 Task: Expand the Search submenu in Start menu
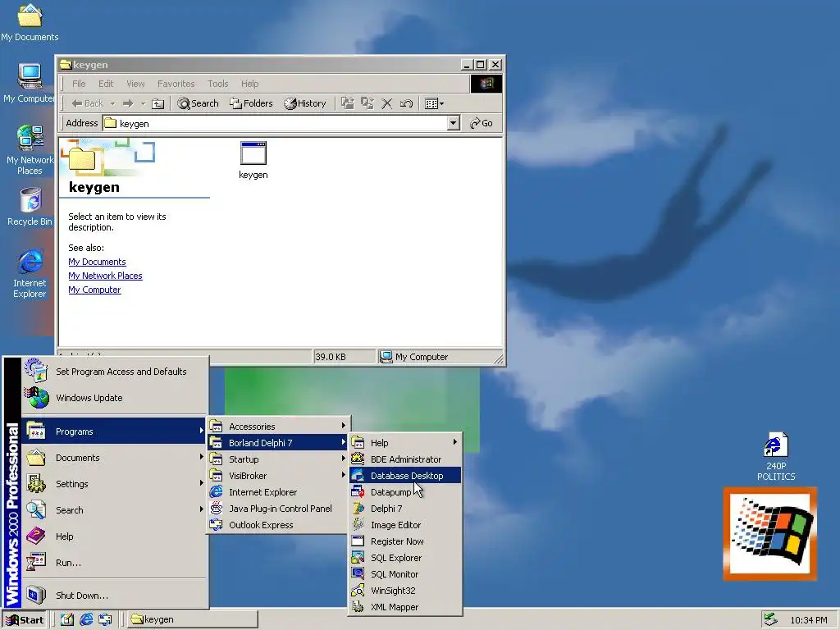click(x=114, y=510)
